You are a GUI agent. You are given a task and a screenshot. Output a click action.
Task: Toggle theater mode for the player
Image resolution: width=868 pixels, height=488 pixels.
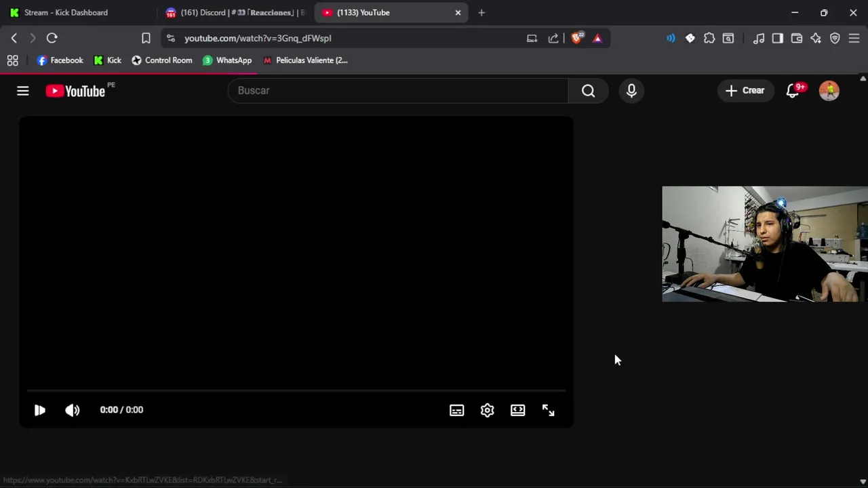click(x=517, y=410)
